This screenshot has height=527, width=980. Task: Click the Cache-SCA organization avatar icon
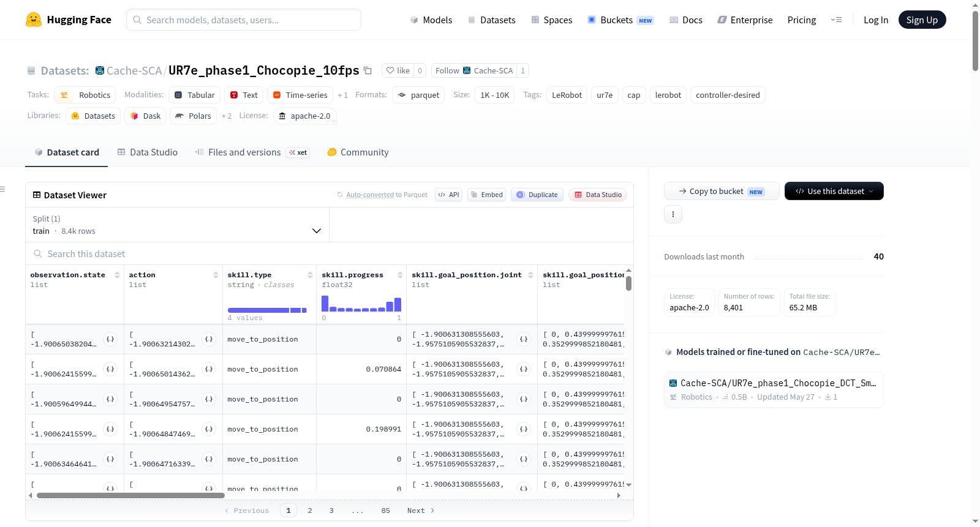pyautogui.click(x=100, y=70)
